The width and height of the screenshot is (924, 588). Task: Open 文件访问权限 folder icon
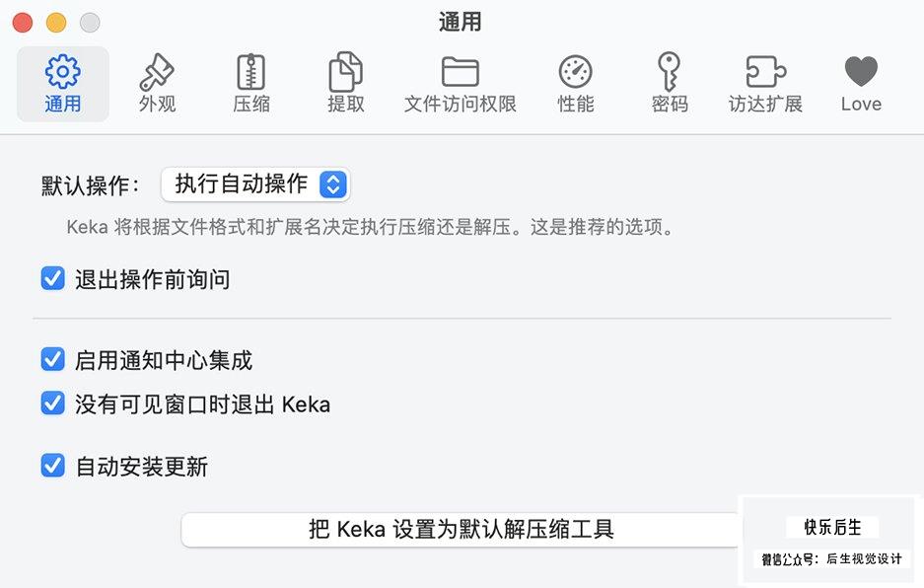[461, 72]
